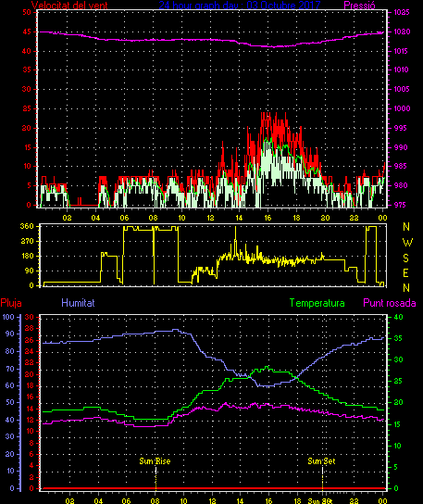Click the red 25 wind speed axis value

click(27, 108)
